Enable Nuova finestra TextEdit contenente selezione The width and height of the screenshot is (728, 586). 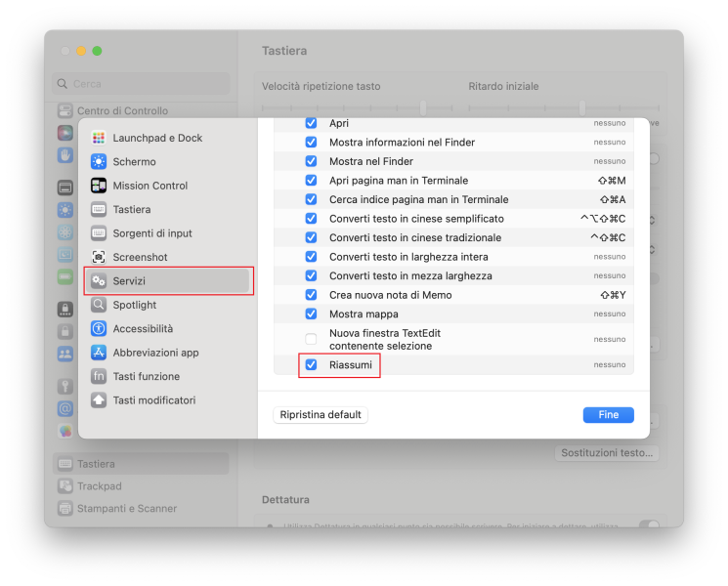tap(311, 339)
